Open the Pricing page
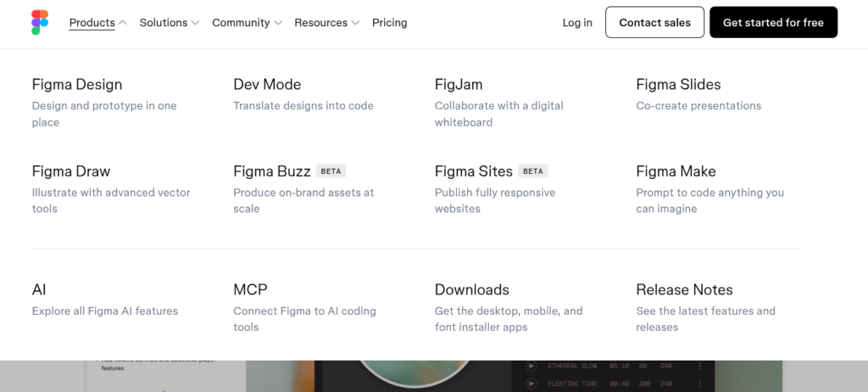Screen dimensions: 868x392 coord(390,23)
